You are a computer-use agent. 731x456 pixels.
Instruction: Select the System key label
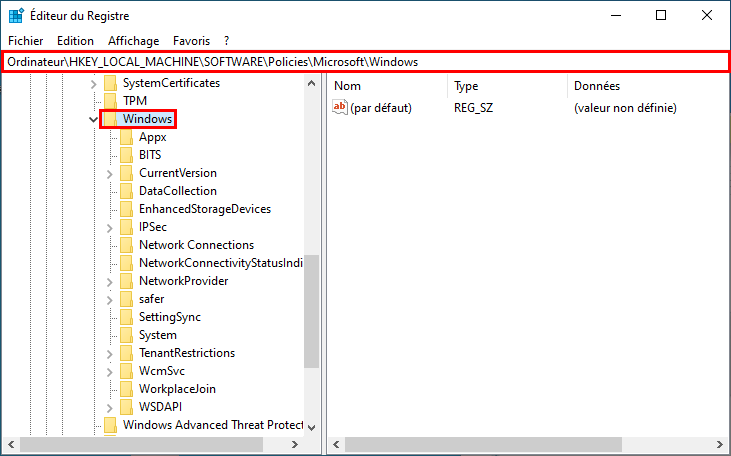click(x=158, y=335)
